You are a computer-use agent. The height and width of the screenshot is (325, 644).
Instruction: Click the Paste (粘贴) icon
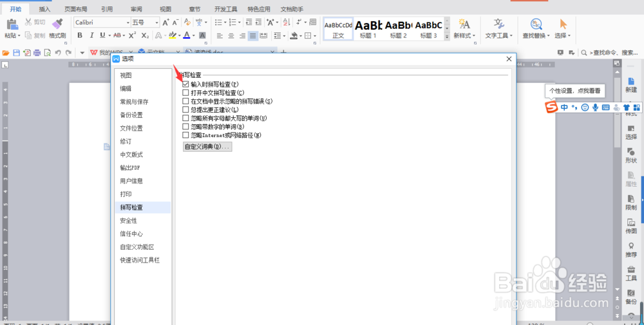[x=13, y=24]
